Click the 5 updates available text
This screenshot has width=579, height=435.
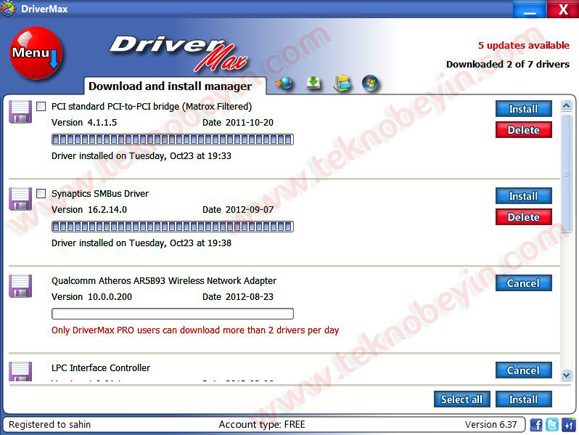[524, 45]
